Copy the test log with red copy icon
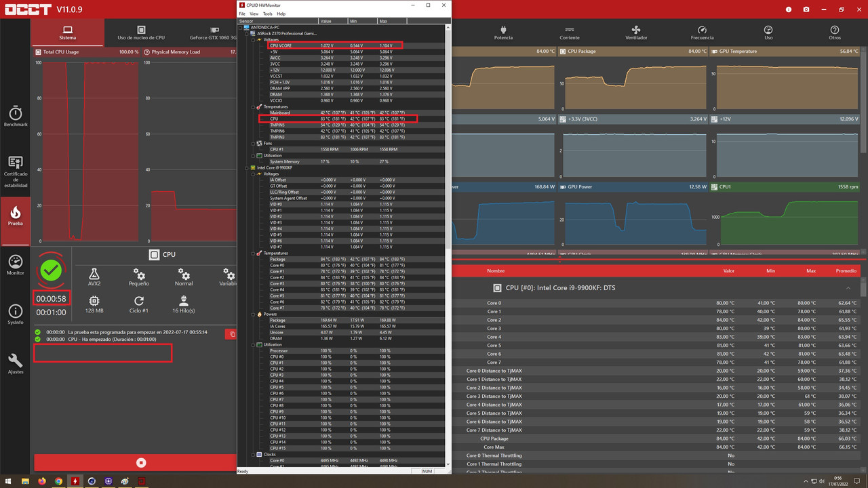Image resolution: width=868 pixels, height=488 pixels. point(231,334)
